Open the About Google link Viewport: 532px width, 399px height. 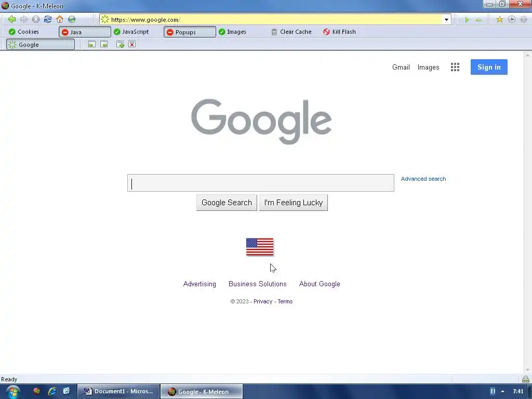320,284
